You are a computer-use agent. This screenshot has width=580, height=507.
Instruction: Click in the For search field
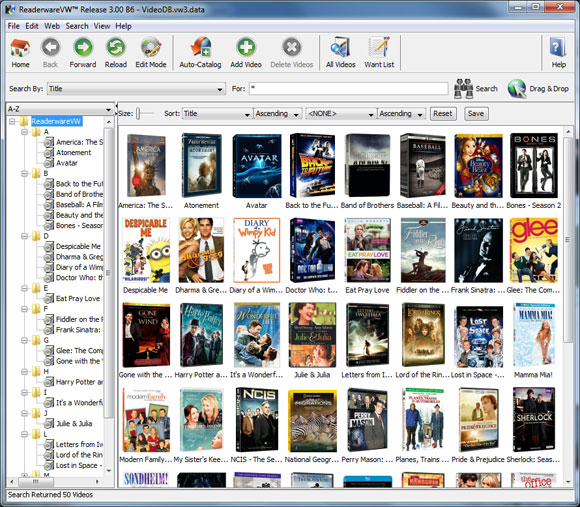[x=348, y=89]
